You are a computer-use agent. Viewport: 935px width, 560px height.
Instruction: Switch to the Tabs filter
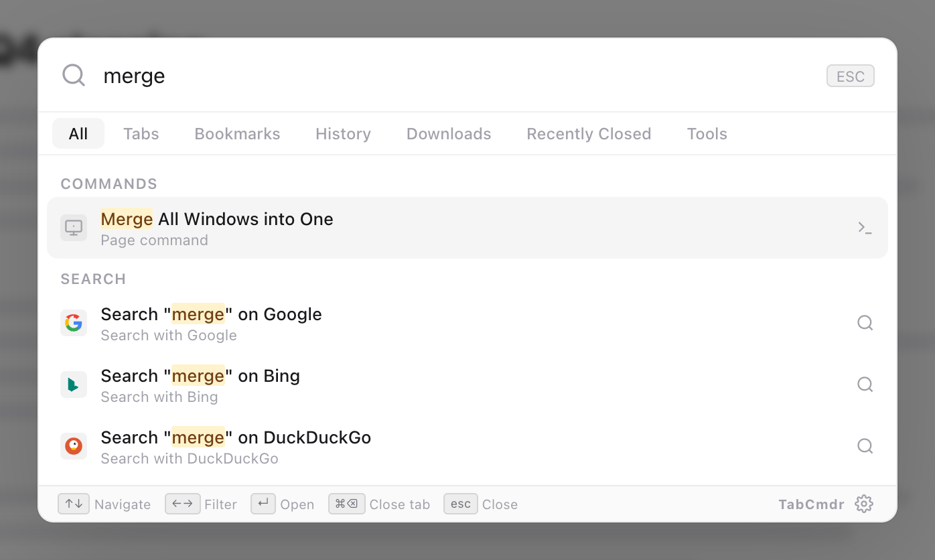(141, 133)
